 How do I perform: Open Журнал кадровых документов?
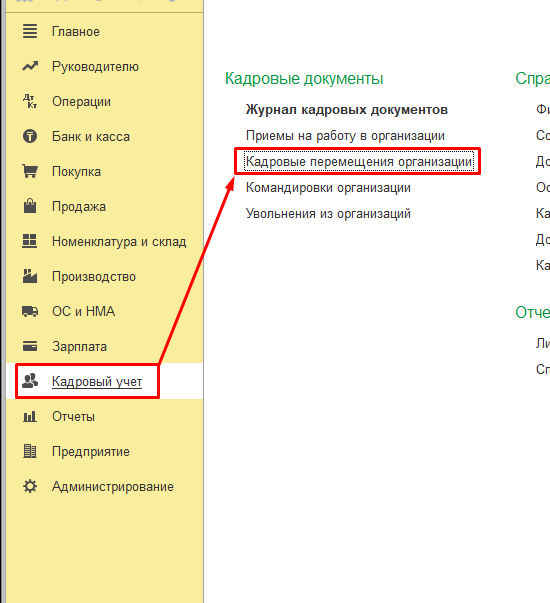347,110
